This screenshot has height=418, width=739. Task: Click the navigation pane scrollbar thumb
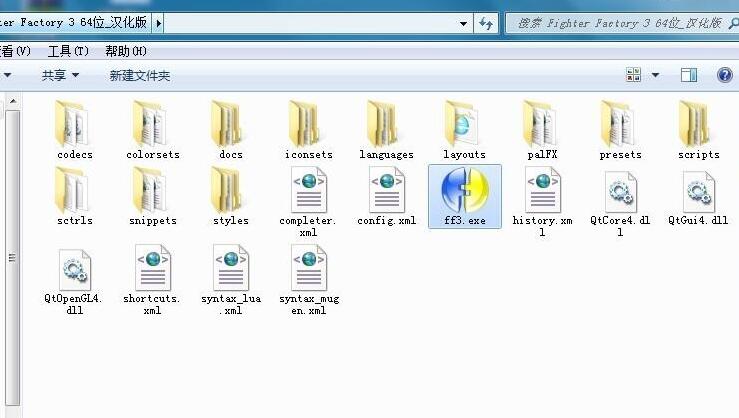[x=13, y=257]
